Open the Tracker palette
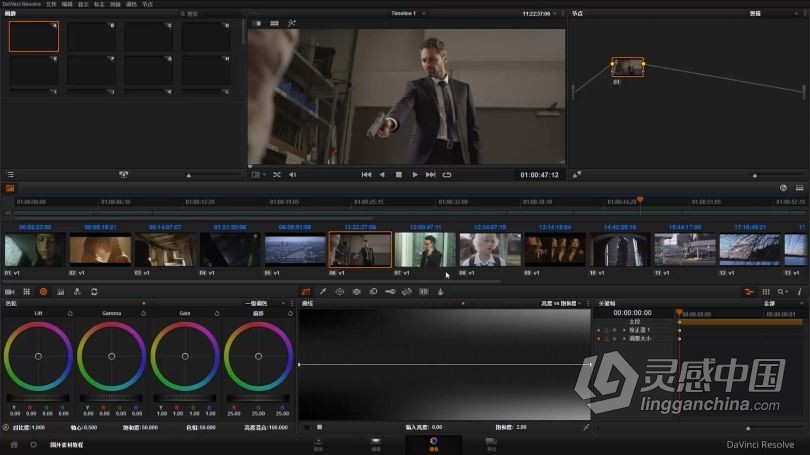This screenshot has width=810, height=455. click(356, 292)
